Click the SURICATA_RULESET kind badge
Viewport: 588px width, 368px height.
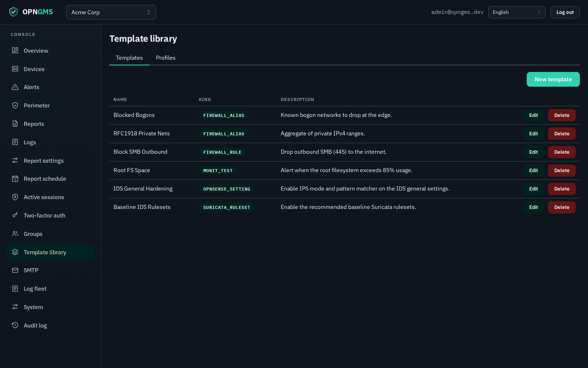[227, 207]
